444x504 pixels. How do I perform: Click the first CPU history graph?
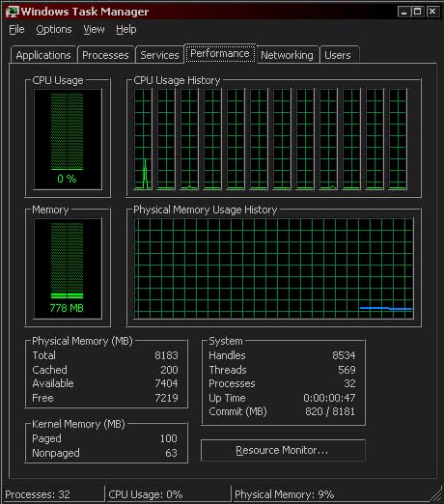(143, 139)
